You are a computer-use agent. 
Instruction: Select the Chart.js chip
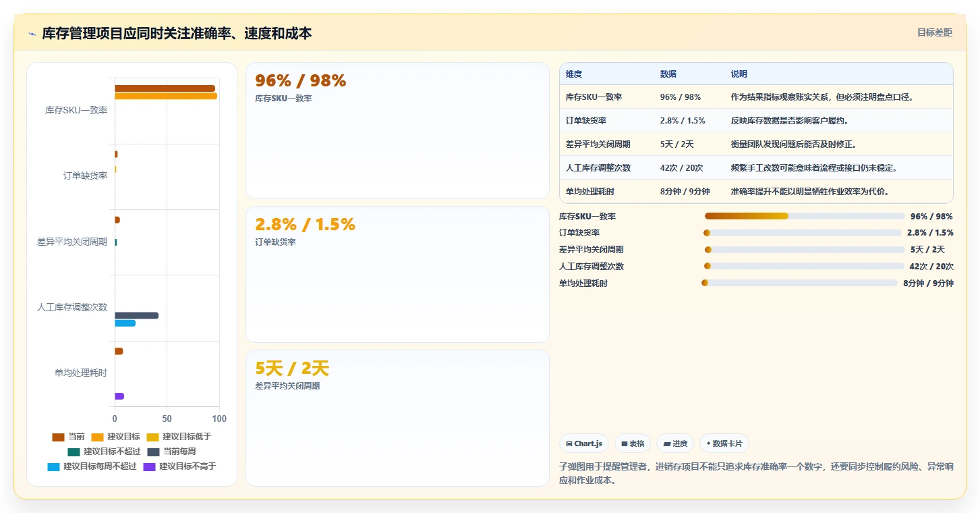[x=584, y=443]
